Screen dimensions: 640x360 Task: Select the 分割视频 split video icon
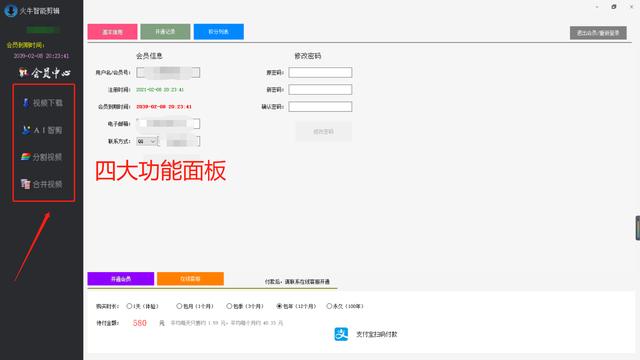[26, 157]
